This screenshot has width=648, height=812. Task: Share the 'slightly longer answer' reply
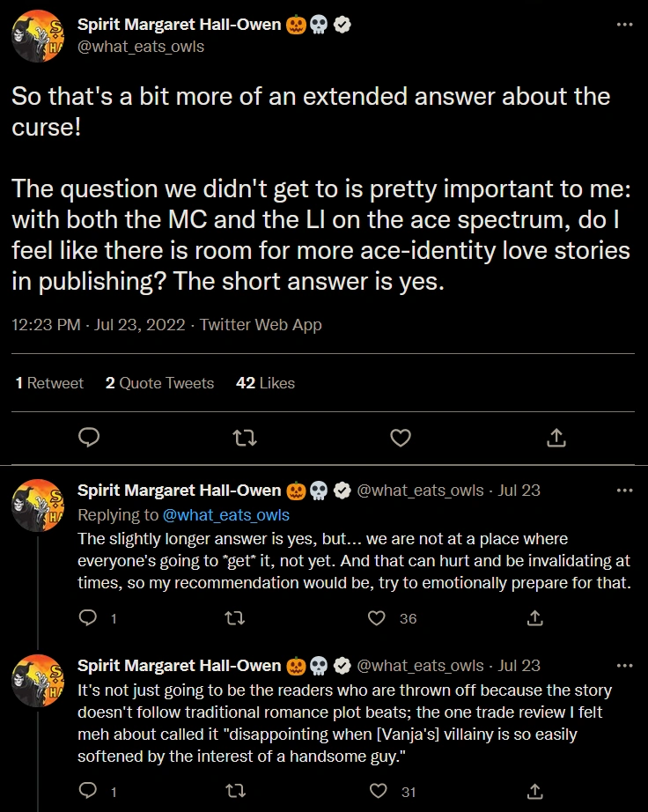[x=534, y=618]
